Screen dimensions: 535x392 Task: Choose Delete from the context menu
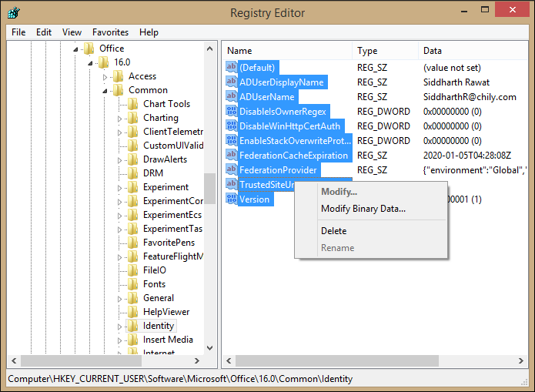tap(333, 231)
